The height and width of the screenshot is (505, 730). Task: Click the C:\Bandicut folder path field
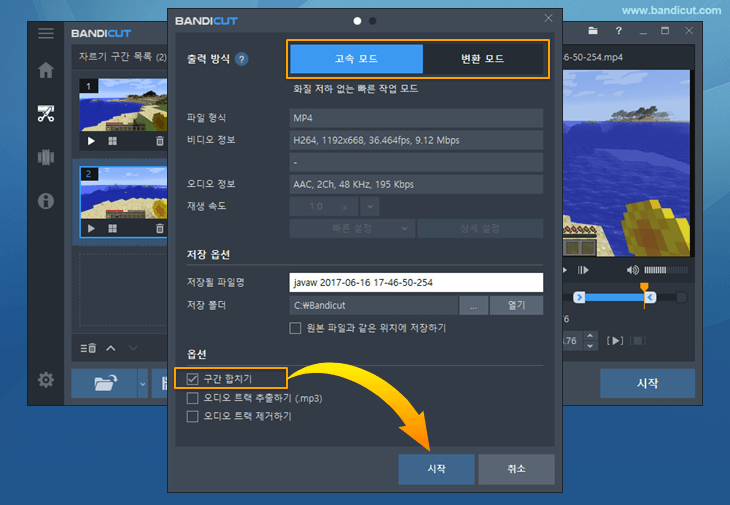(373, 305)
